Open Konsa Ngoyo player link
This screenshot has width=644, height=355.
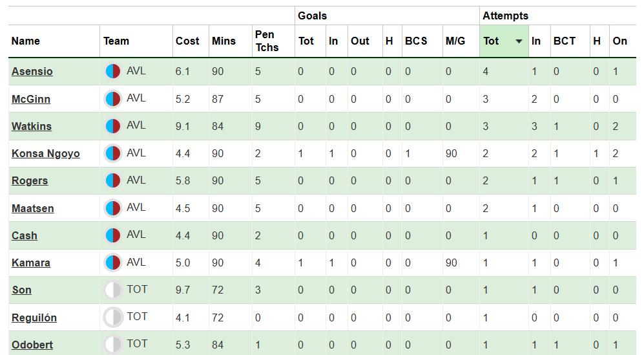[46, 154]
